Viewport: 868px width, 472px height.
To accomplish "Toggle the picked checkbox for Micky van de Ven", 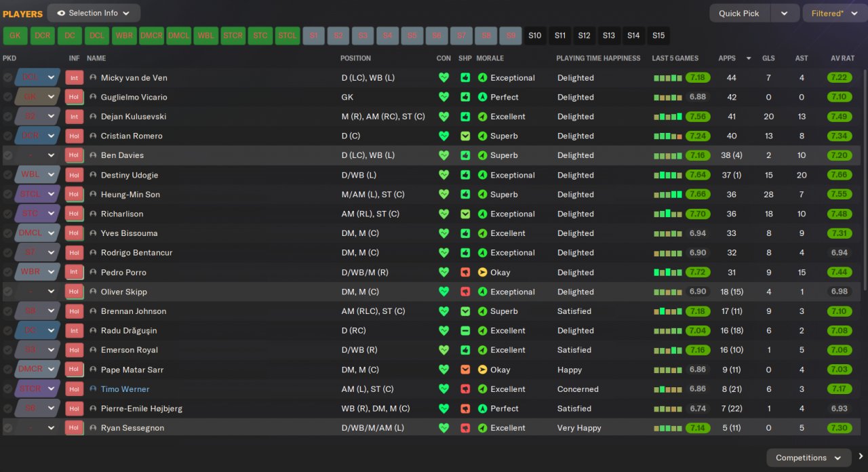I will tap(7, 78).
